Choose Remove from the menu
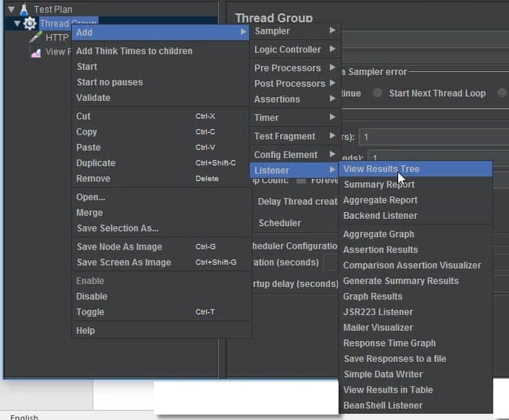This screenshot has width=509, height=420. [x=161, y=178]
